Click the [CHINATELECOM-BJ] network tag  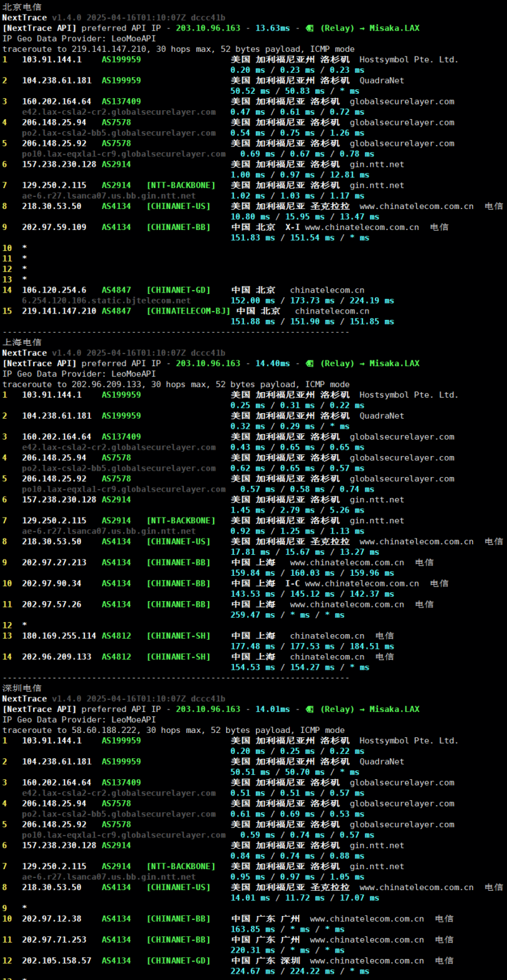point(188,311)
